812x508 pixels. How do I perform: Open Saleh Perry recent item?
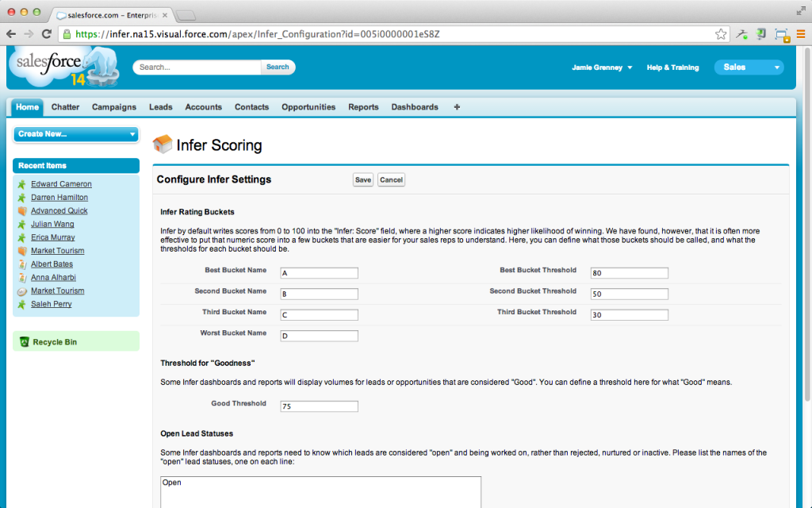tap(52, 304)
